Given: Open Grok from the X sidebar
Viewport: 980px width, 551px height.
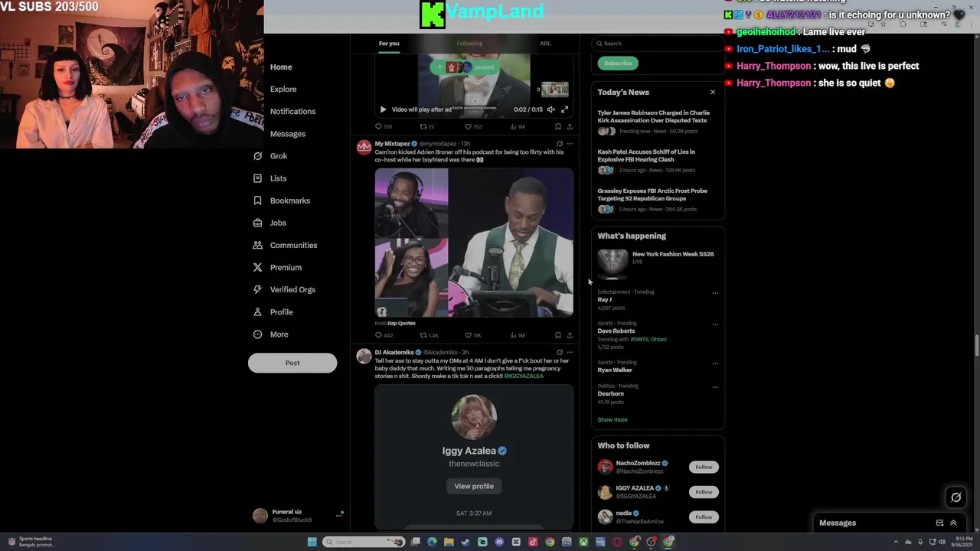Looking at the screenshot, I should point(270,156).
